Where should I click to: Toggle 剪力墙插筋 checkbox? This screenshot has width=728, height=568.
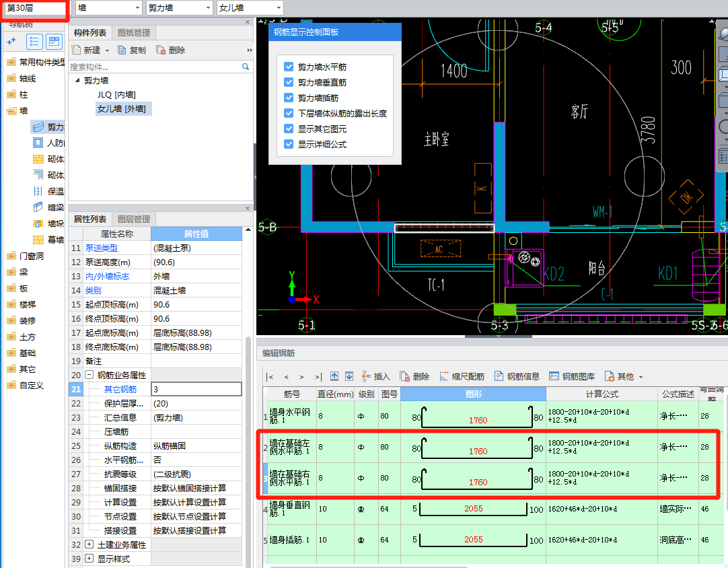coord(289,98)
